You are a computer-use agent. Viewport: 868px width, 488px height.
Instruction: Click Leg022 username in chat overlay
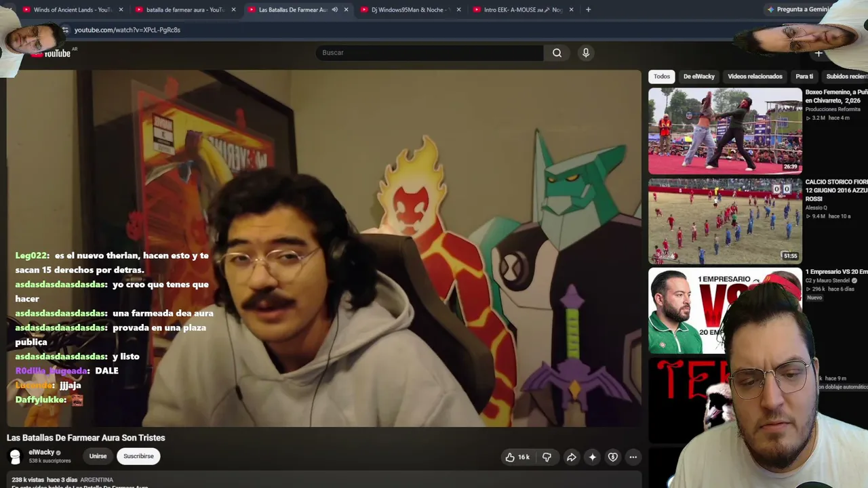click(31, 256)
